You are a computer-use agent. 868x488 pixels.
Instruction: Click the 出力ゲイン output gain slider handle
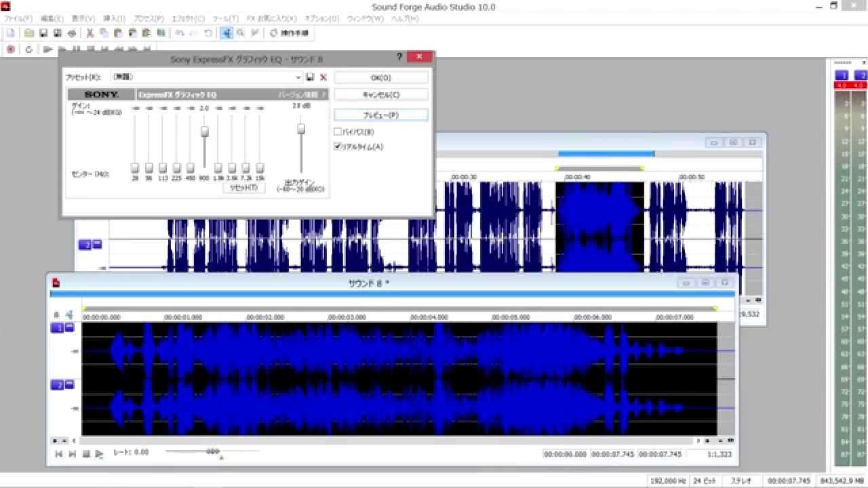click(x=301, y=129)
